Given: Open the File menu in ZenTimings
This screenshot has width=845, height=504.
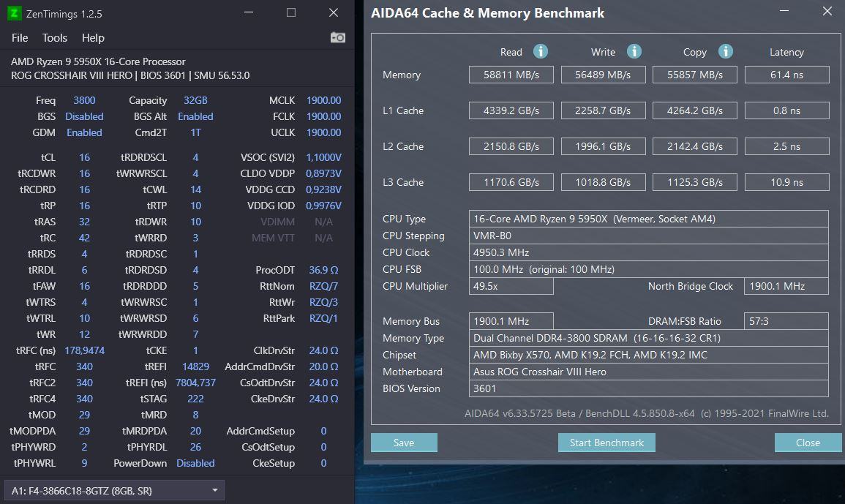Looking at the screenshot, I should 20,38.
